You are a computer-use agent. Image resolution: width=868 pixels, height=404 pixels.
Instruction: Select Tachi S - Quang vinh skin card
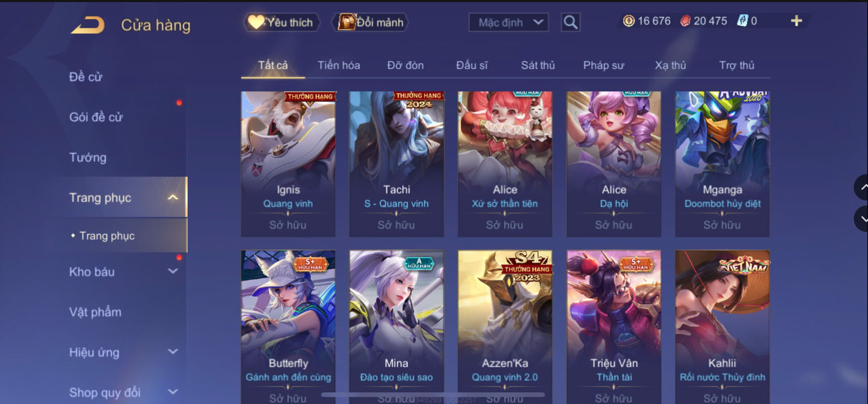click(397, 164)
